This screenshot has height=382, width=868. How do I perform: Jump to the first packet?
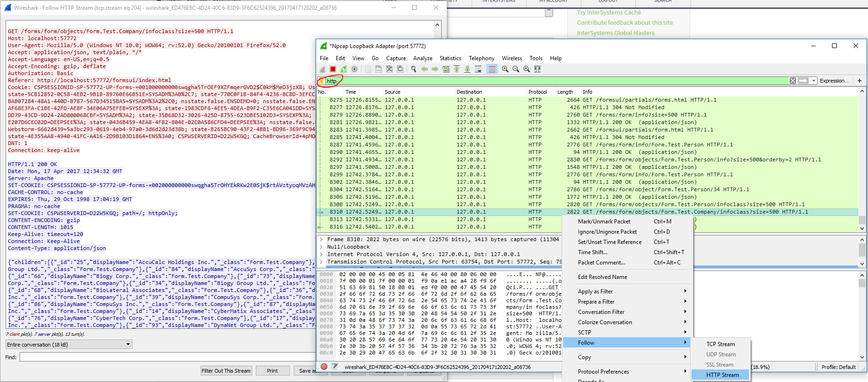pyautogui.click(x=457, y=69)
